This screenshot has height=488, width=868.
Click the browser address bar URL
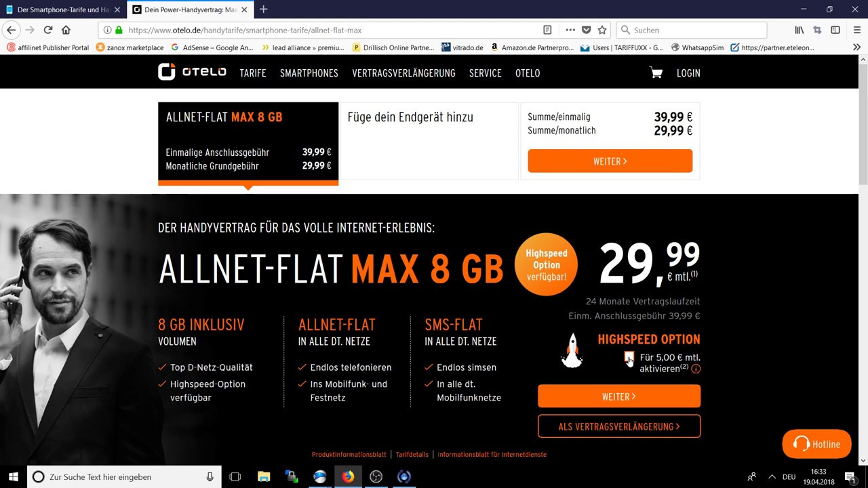tap(245, 30)
